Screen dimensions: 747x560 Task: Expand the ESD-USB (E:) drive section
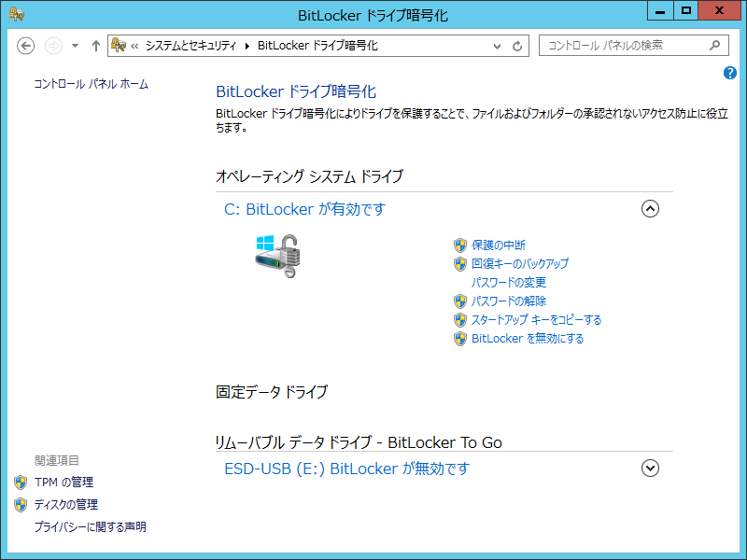pos(650,469)
